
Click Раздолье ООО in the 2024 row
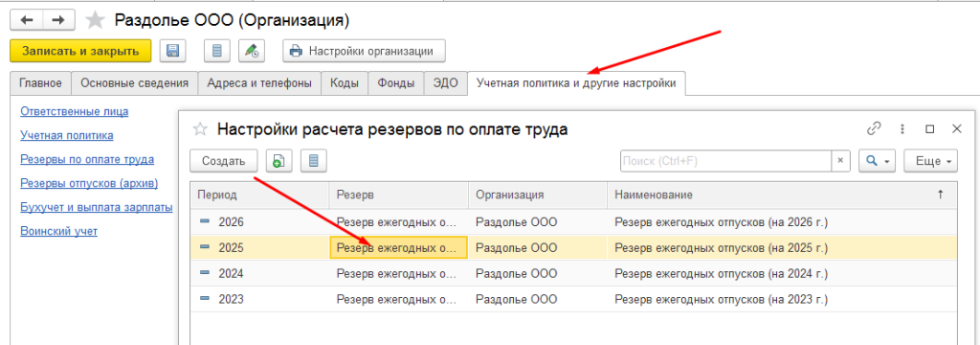516,274
